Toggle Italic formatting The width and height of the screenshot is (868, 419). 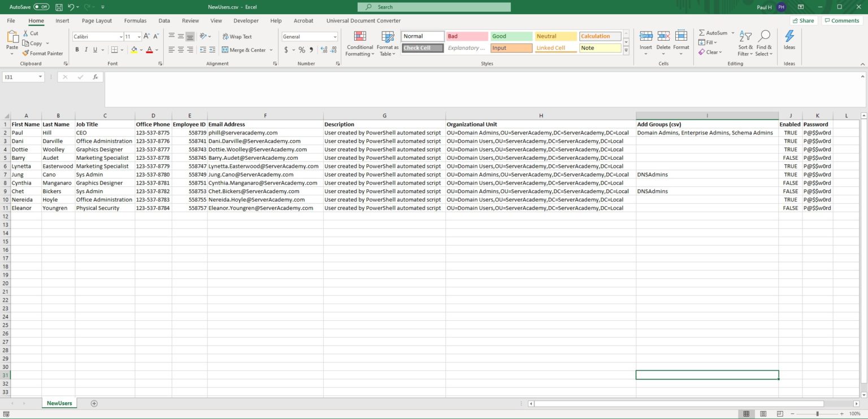coord(86,50)
